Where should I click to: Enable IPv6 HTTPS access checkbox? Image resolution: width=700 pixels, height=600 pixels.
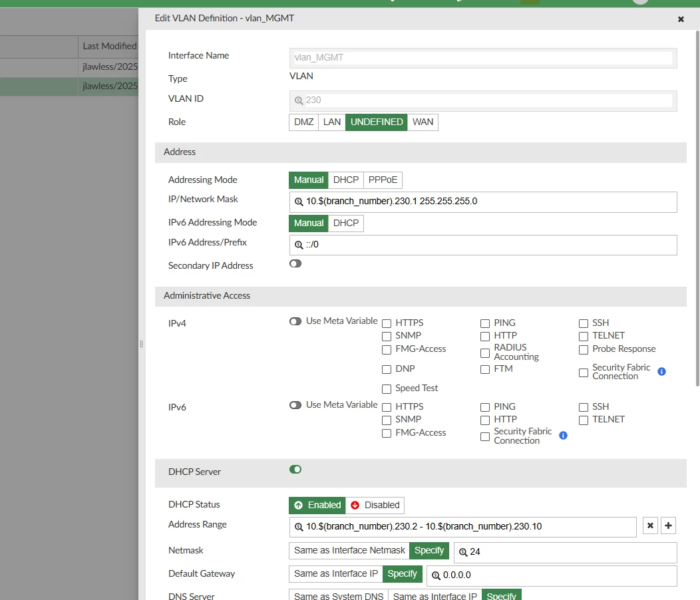pyautogui.click(x=387, y=407)
